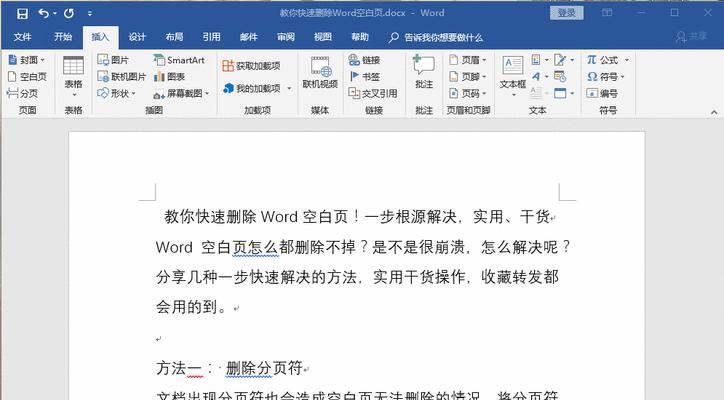
Task: Open the 审阅 tab
Action: click(285, 37)
